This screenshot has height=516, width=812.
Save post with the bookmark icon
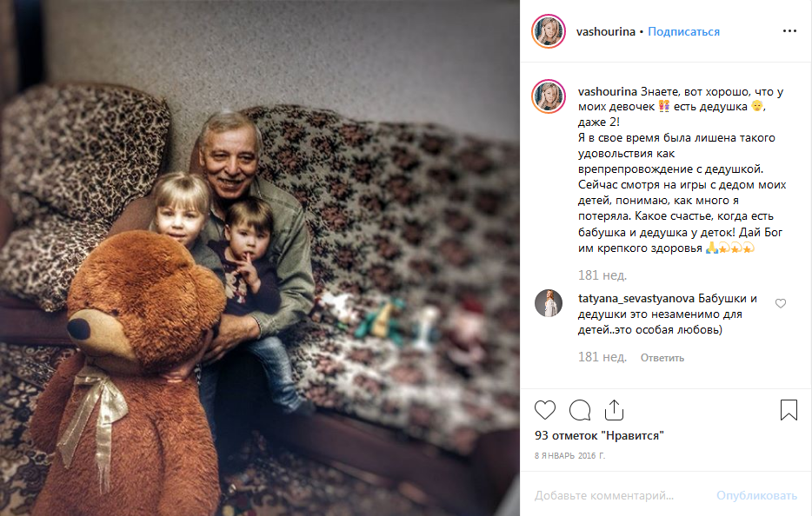tap(789, 410)
